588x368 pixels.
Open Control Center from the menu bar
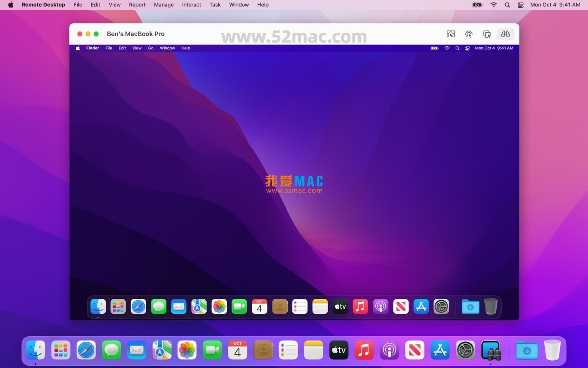(x=520, y=5)
